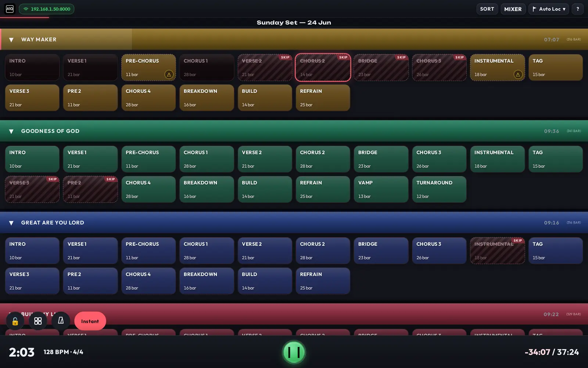Open the Auto Loc dropdown
Image resolution: width=588 pixels, height=368 pixels.
click(x=549, y=9)
